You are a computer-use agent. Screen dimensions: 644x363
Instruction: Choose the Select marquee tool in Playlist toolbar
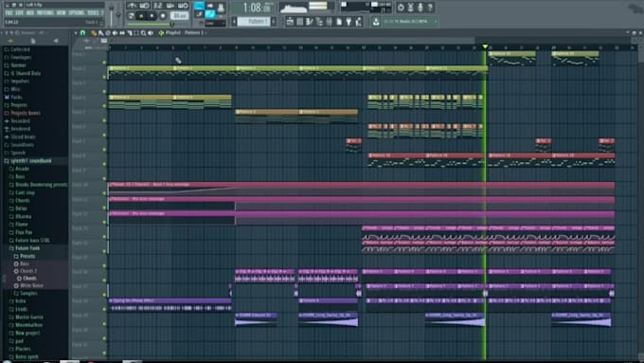pyautogui.click(x=136, y=33)
